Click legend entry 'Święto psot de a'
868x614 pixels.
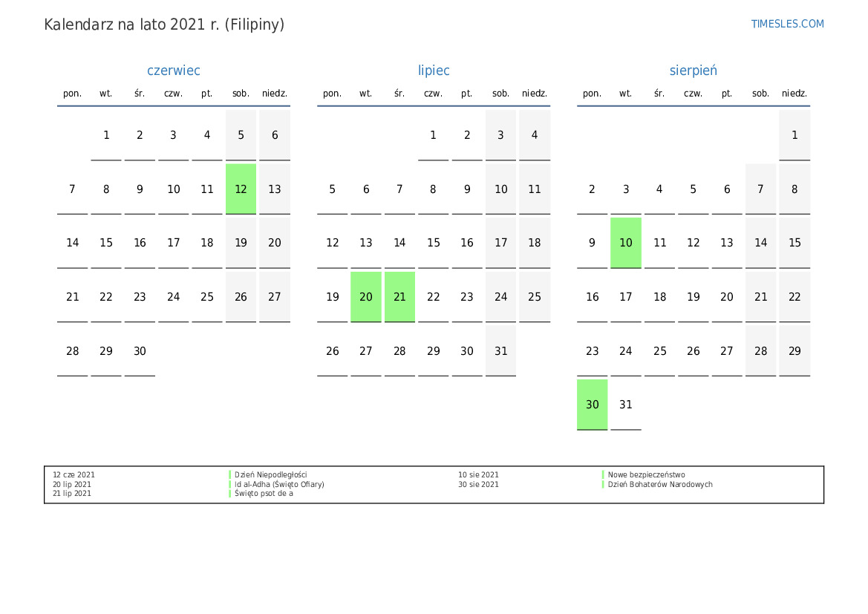click(264, 493)
